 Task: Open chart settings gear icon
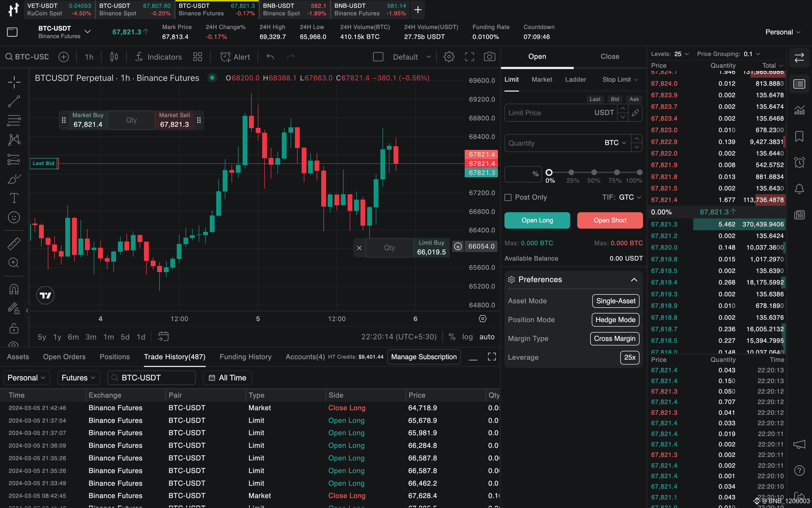click(449, 57)
